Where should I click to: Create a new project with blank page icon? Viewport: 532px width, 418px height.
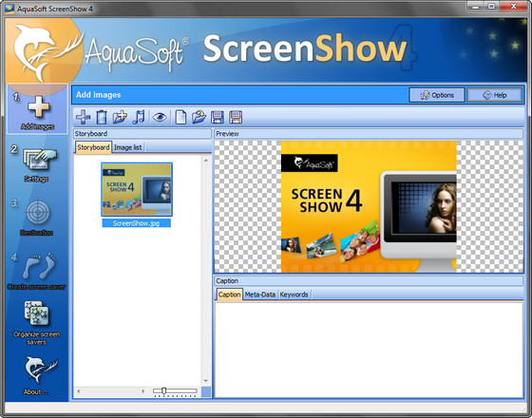[180, 118]
